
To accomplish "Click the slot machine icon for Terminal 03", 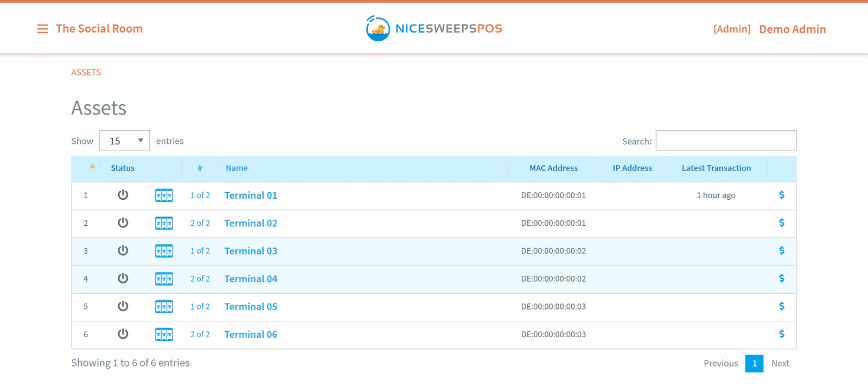I will click(x=164, y=251).
